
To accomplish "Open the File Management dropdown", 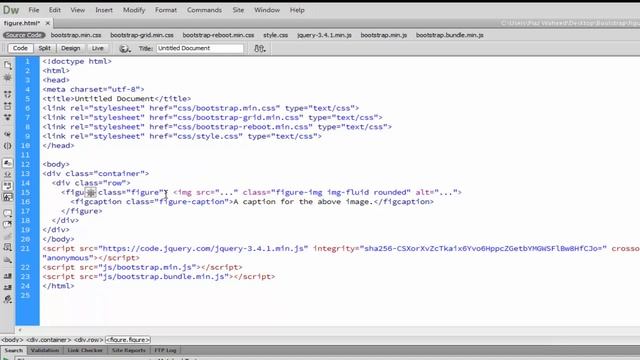I will pyautogui.click(x=260, y=49).
